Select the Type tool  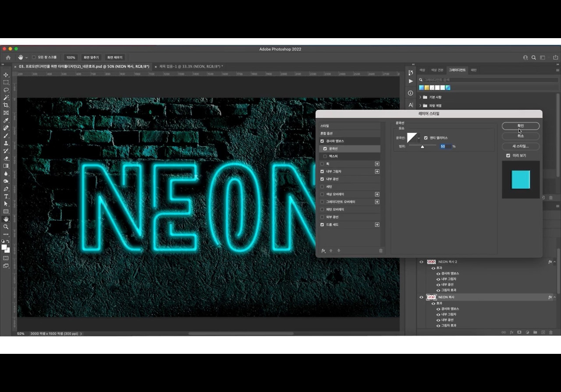pos(6,196)
